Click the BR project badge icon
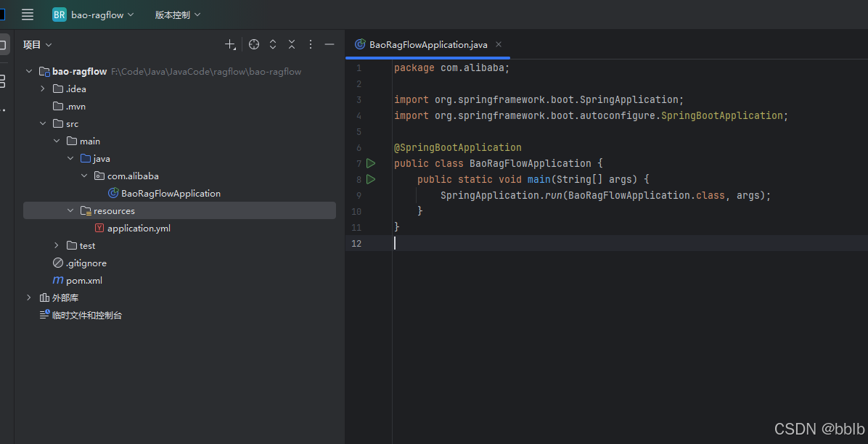The image size is (868, 444). [x=60, y=15]
